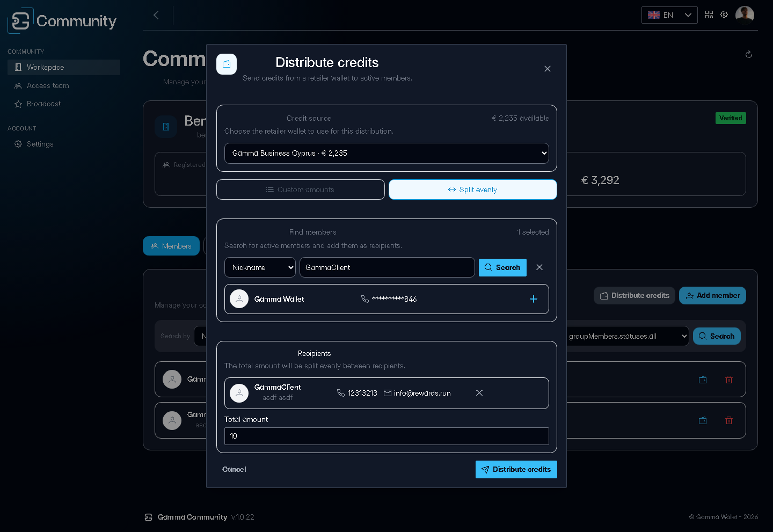Image resolution: width=773 pixels, height=532 pixels.
Task: Click the GammaClient member search field
Action: tap(387, 267)
